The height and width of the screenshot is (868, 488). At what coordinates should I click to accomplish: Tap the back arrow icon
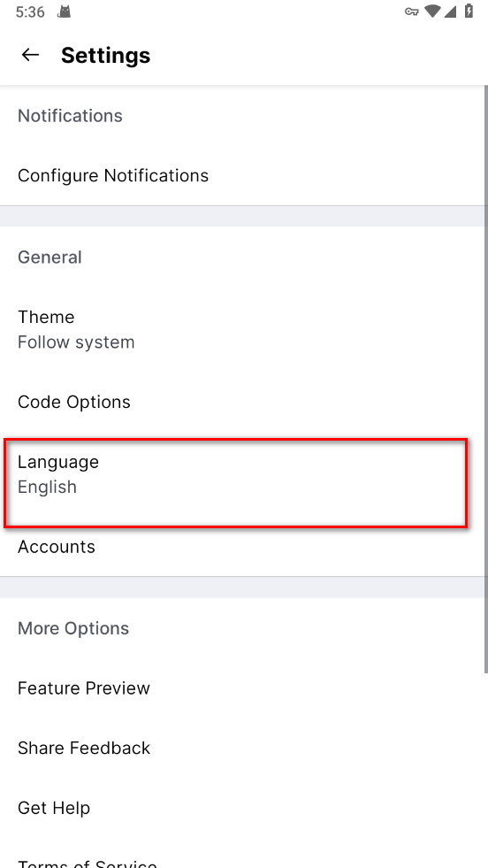[30, 55]
